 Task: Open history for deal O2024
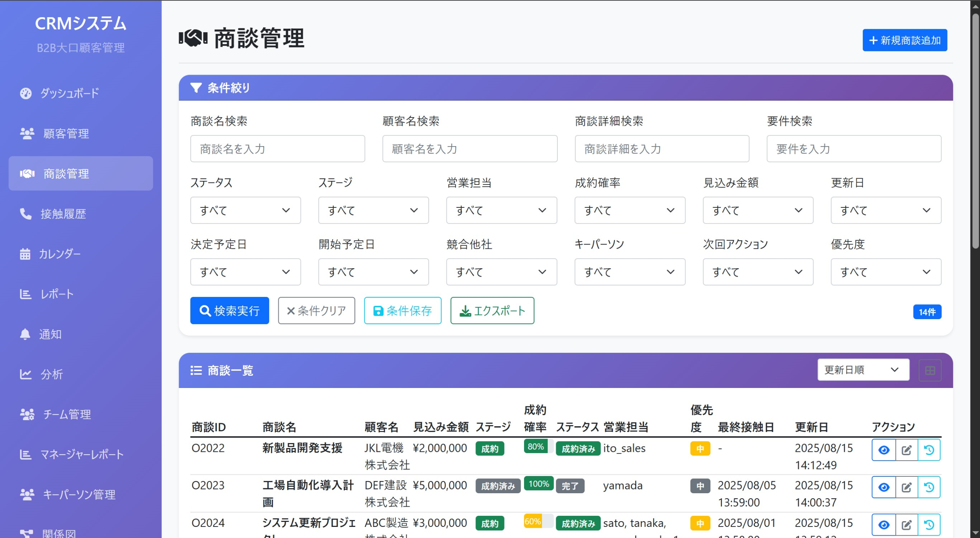(x=929, y=525)
